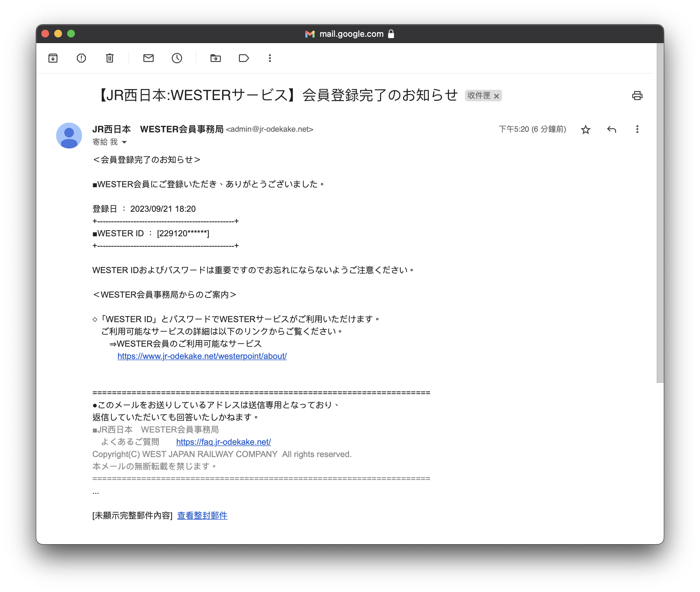
Task: Snooze the email with the clock icon
Action: [x=177, y=58]
